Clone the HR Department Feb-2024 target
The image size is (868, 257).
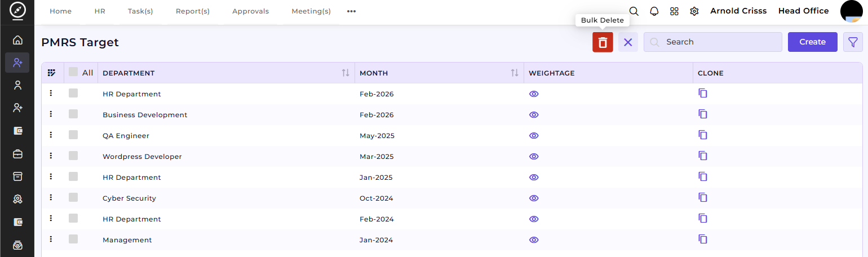coord(703,218)
